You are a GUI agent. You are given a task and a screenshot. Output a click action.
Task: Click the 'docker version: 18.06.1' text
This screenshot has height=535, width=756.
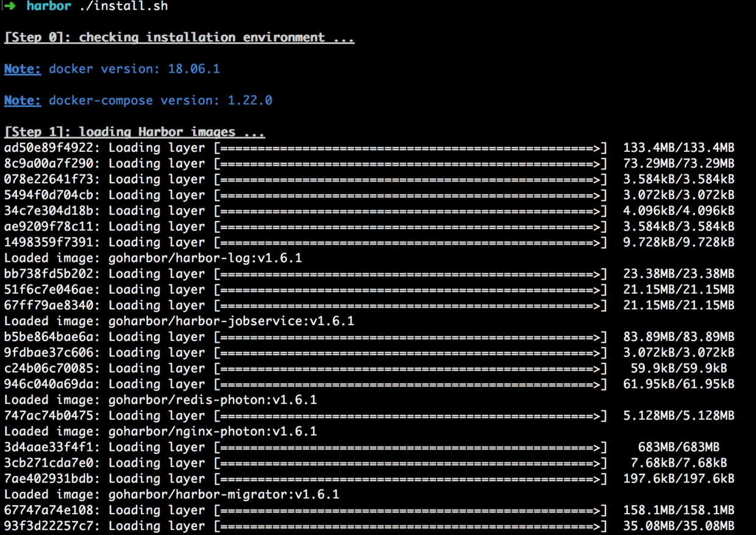[134, 69]
